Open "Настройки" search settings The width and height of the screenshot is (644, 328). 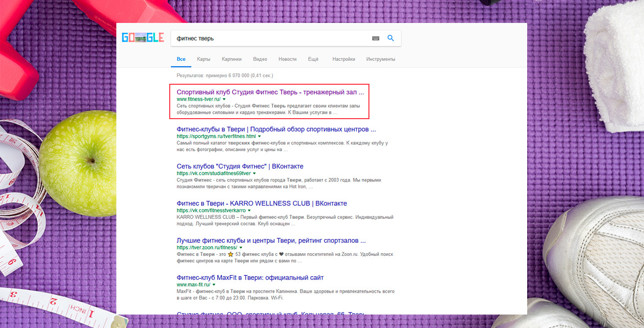click(x=343, y=59)
